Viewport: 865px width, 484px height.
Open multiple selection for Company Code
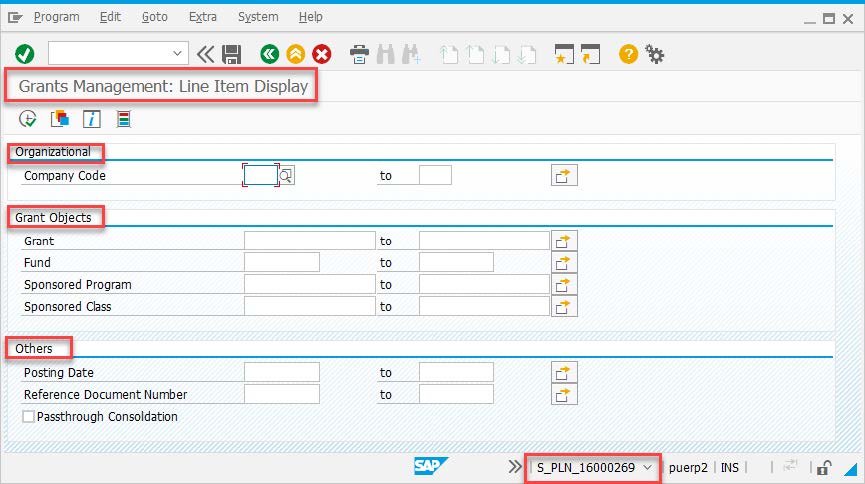pyautogui.click(x=564, y=175)
